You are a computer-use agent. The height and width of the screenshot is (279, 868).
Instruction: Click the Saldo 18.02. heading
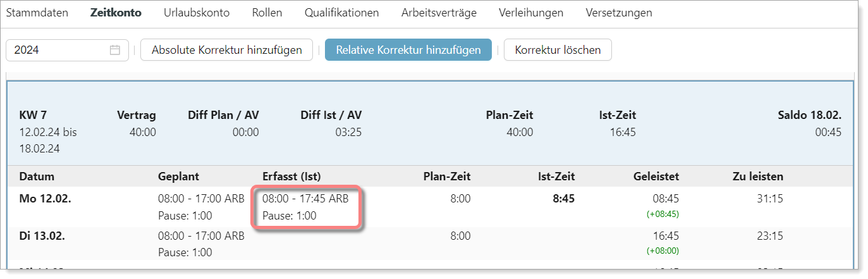pyautogui.click(x=810, y=115)
